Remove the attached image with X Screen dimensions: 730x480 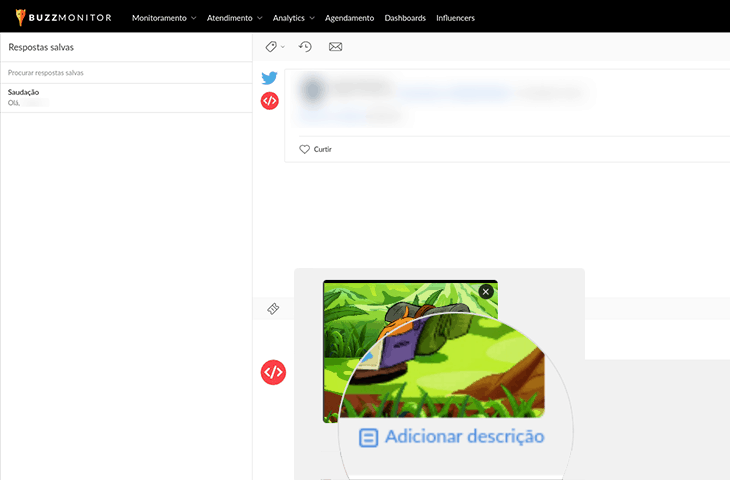486,291
